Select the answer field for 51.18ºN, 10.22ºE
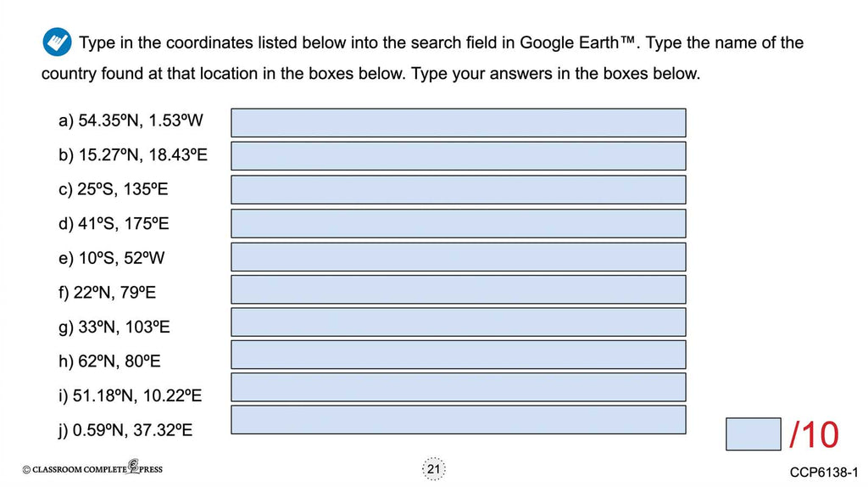The width and height of the screenshot is (868, 487). (458, 387)
